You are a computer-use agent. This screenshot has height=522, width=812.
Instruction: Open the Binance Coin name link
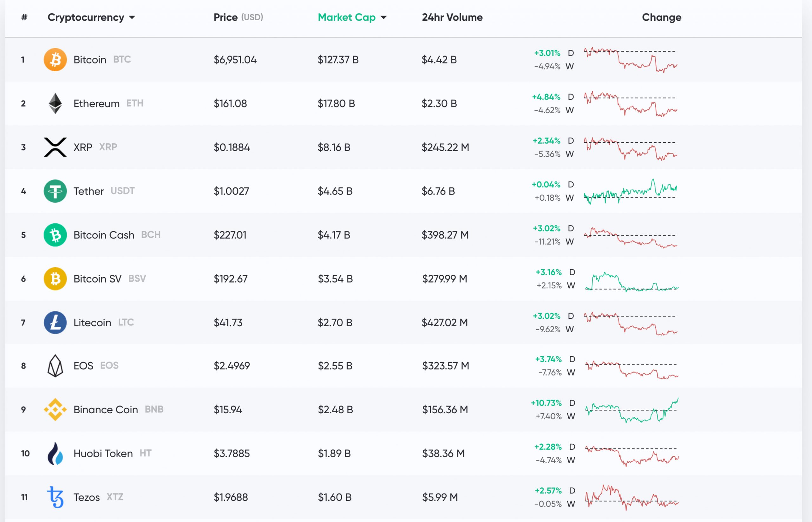106,409
